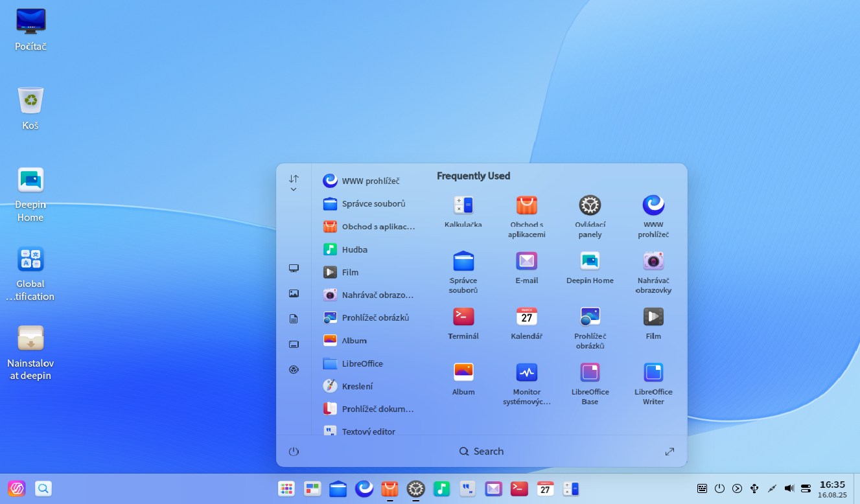Click the power tray icon

click(719, 488)
